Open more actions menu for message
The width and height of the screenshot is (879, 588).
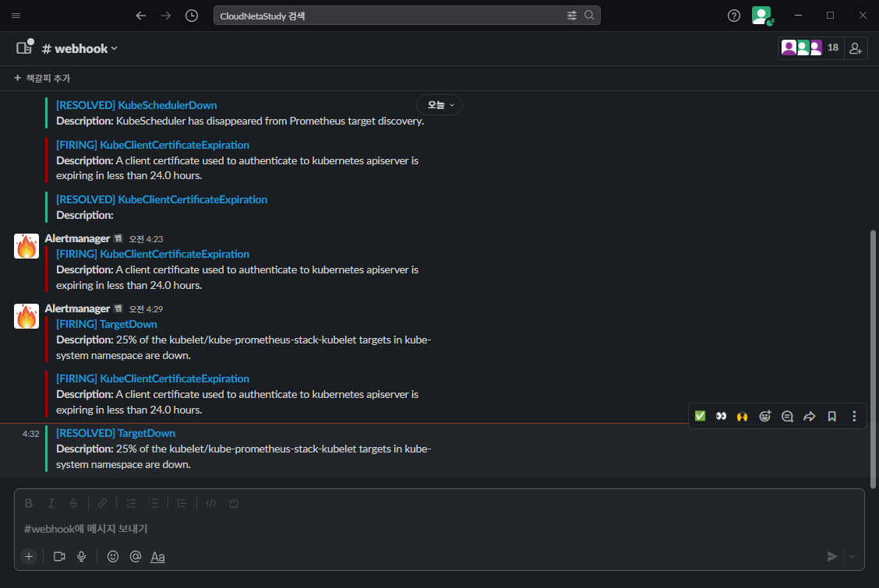[854, 417]
